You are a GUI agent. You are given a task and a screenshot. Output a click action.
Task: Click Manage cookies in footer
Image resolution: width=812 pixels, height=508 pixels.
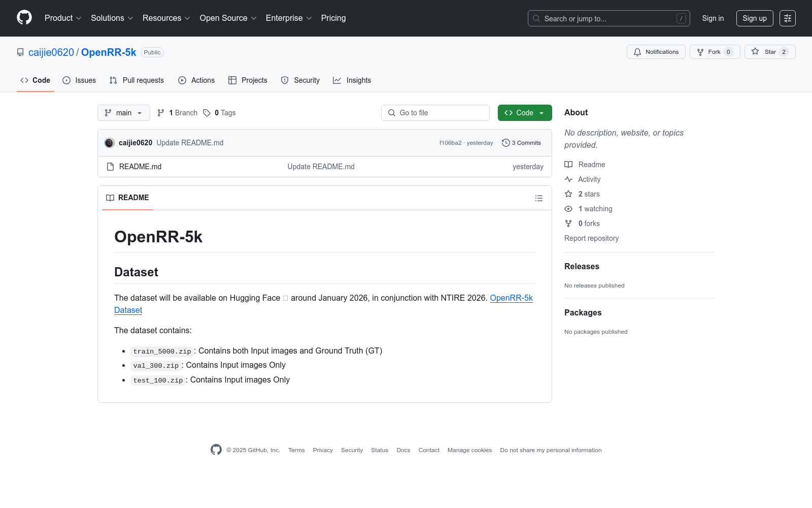tap(469, 450)
